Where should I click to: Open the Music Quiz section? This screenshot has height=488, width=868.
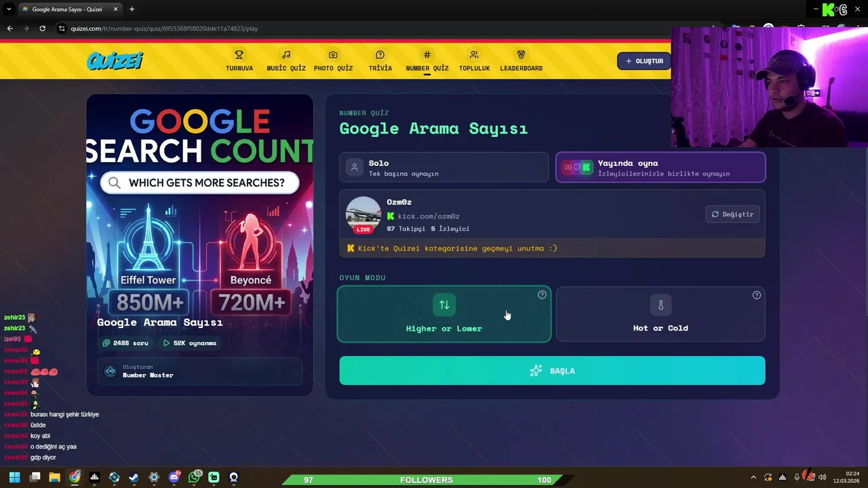286,60
